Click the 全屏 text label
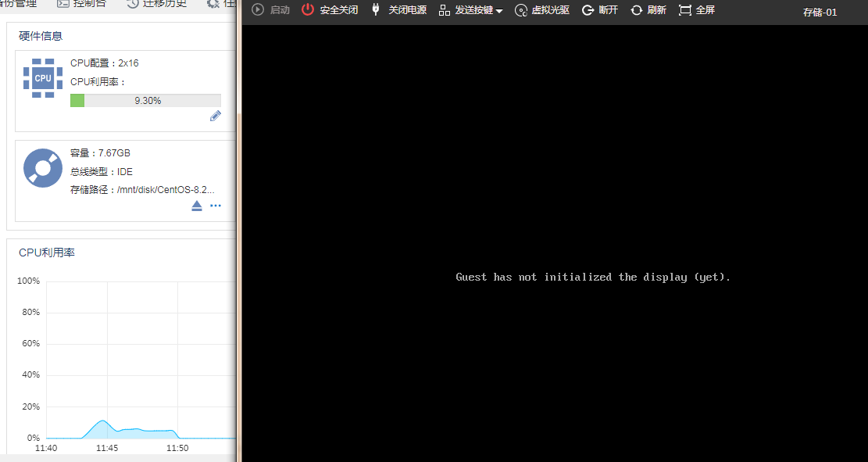Image resolution: width=868 pixels, height=462 pixels. click(705, 10)
